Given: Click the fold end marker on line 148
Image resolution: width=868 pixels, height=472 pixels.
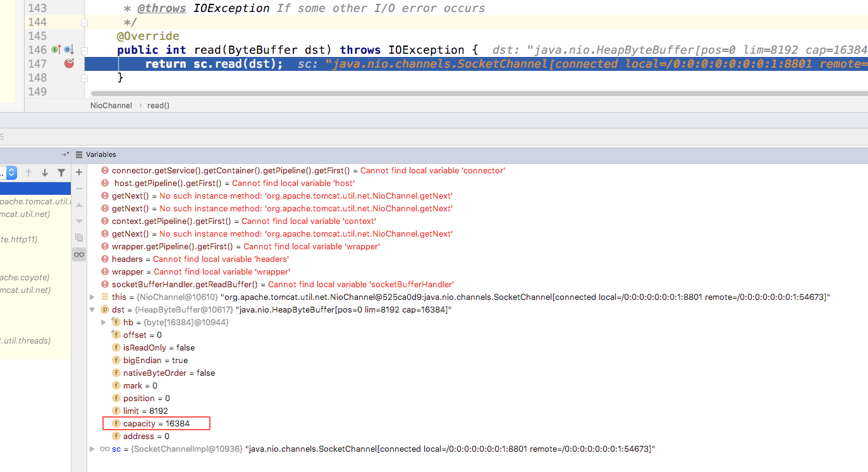Looking at the screenshot, I should pyautogui.click(x=84, y=77).
